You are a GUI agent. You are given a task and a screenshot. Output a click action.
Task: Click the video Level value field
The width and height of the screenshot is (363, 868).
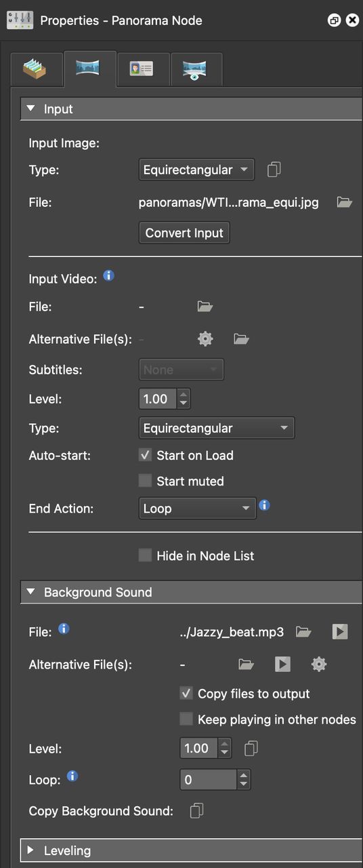(157, 399)
